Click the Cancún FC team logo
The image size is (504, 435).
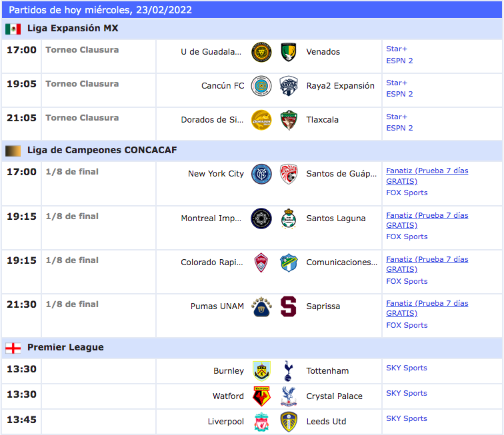pos(261,86)
